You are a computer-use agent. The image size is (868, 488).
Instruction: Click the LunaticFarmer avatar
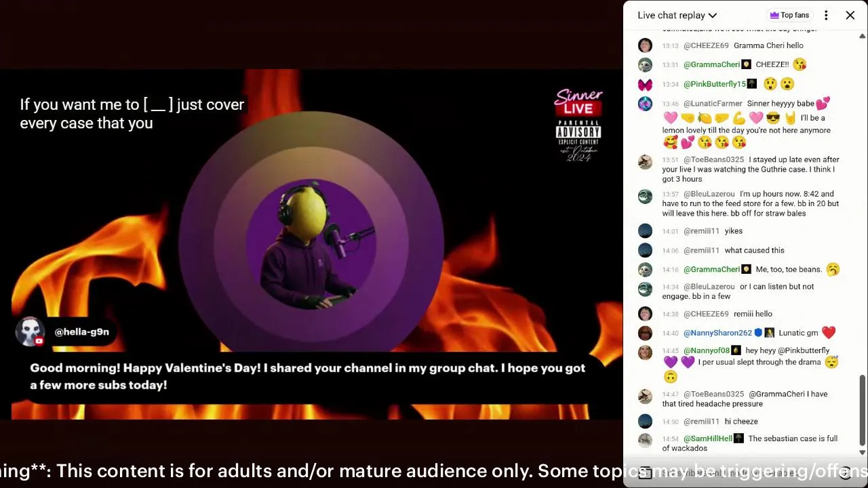pyautogui.click(x=645, y=104)
